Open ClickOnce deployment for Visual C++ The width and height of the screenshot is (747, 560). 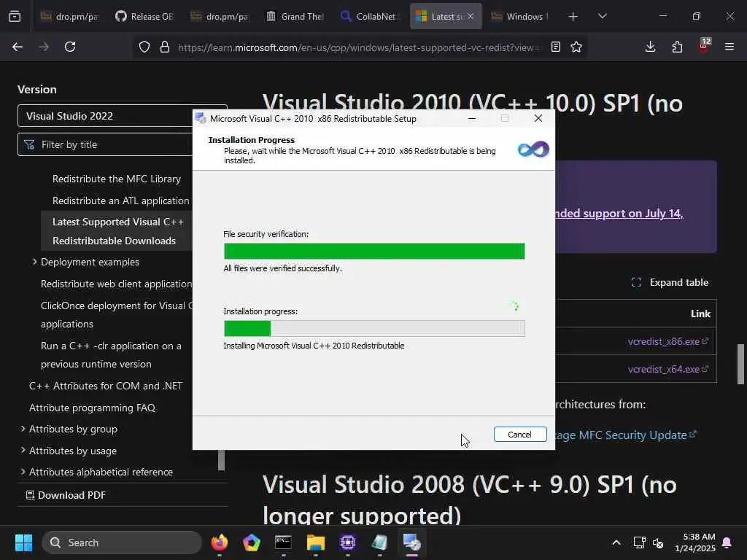116,314
